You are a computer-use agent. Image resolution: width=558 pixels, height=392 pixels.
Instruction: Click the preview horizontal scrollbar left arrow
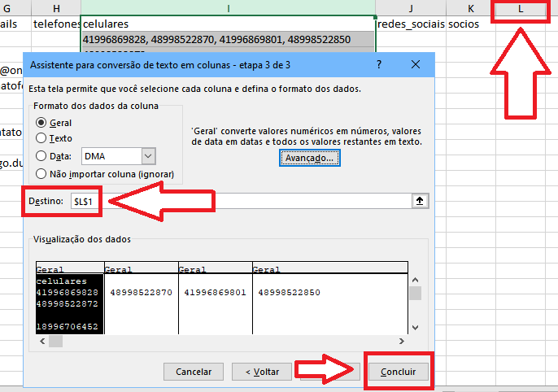(41, 342)
